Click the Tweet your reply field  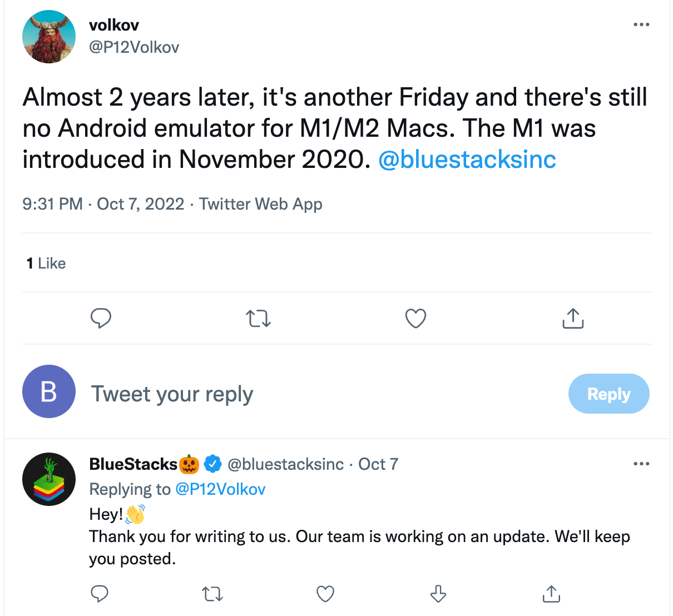(x=172, y=393)
